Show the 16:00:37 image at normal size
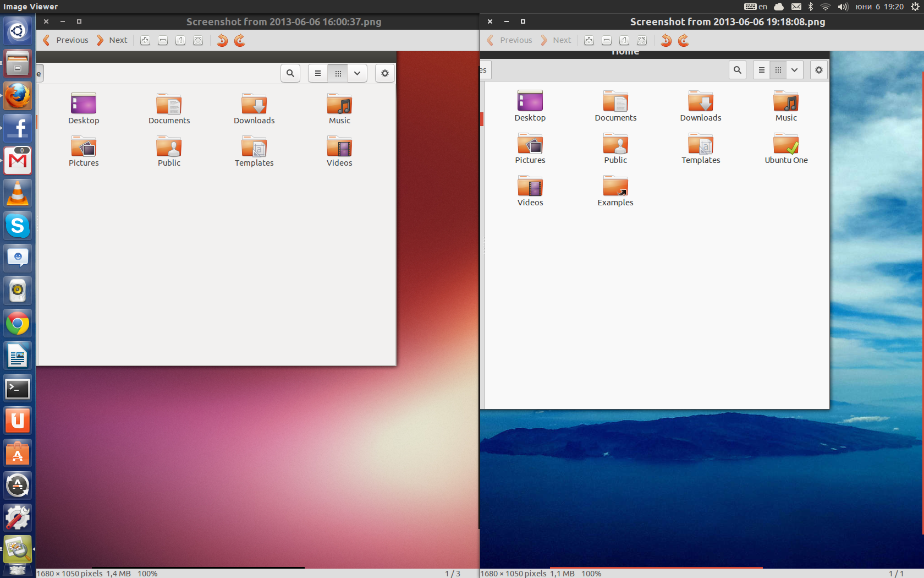Viewport: 924px width, 578px height. (180, 40)
